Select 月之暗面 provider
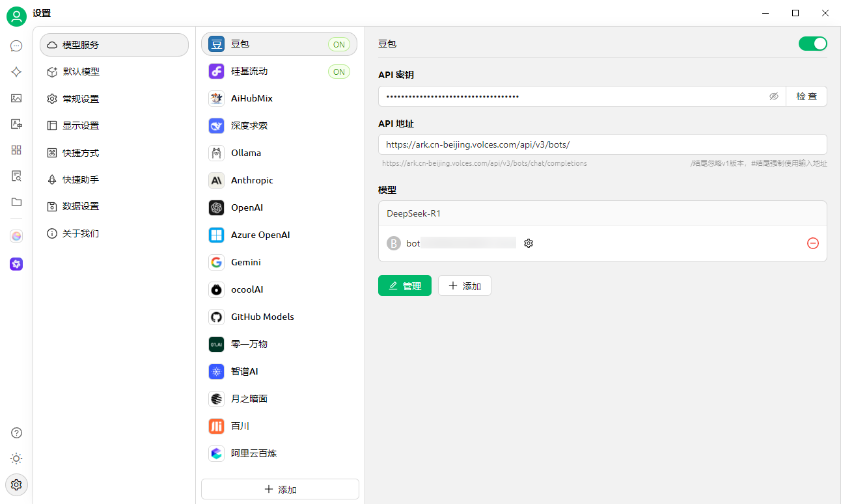 click(x=279, y=399)
